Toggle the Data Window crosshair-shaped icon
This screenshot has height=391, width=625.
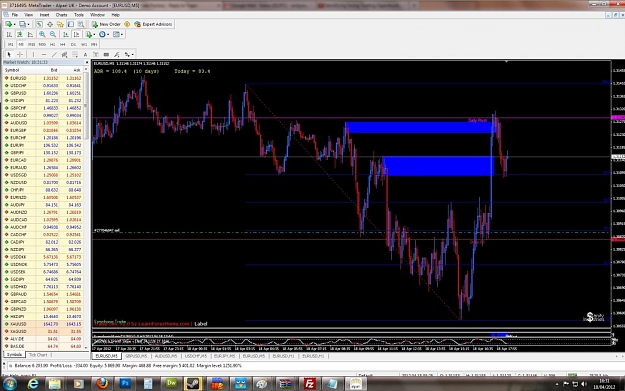click(x=50, y=24)
